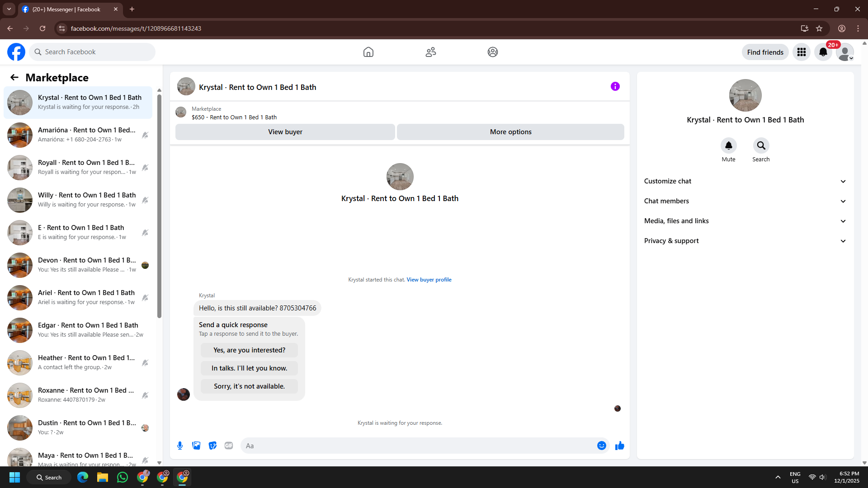This screenshot has height=488, width=868.
Task: Click the View buyer button
Action: coord(285,132)
